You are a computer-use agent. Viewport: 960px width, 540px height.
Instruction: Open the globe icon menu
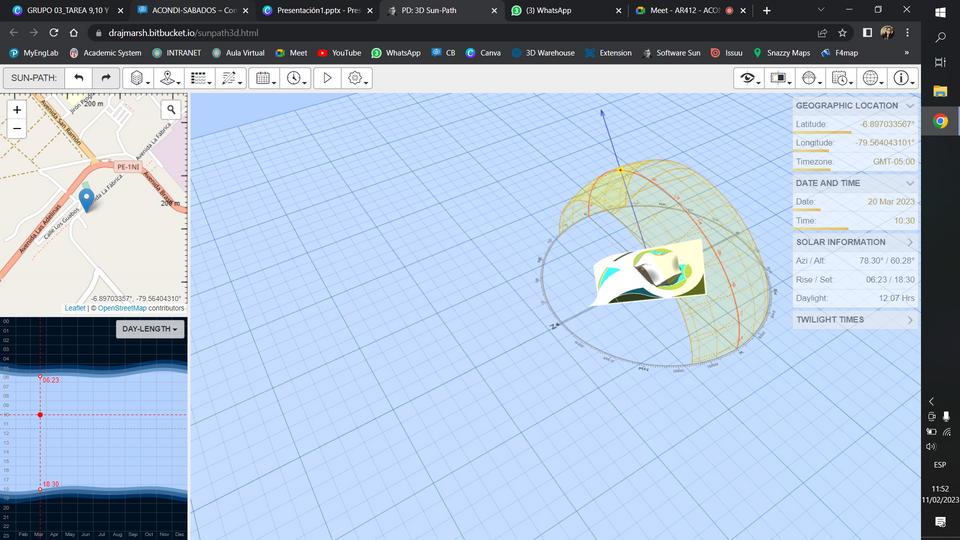pos(872,78)
